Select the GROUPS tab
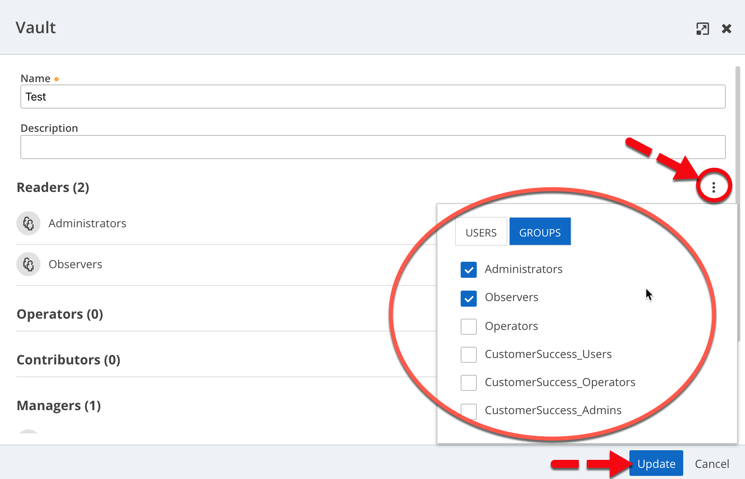The height and width of the screenshot is (479, 745). click(540, 232)
